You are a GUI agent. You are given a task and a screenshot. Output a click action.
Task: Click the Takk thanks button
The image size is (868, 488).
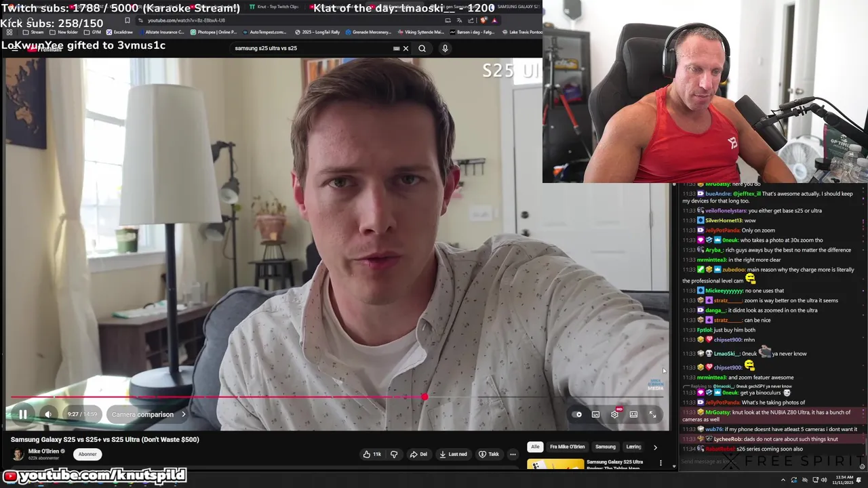point(489,454)
